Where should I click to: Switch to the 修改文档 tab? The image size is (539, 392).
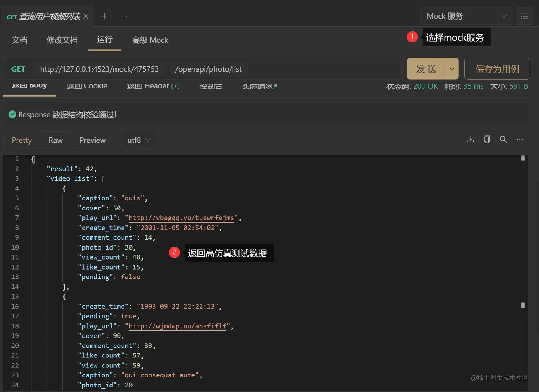click(62, 40)
